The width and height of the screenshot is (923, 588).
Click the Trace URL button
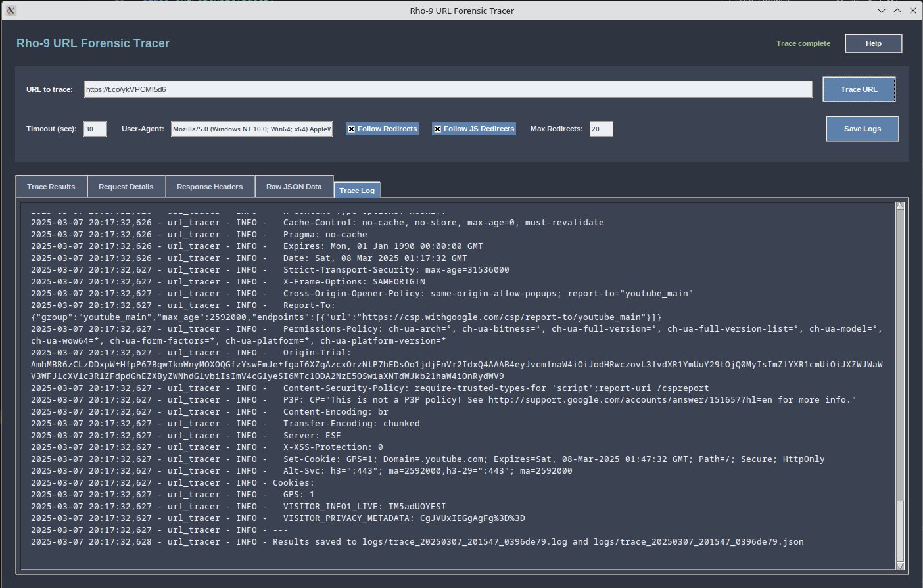pos(859,89)
